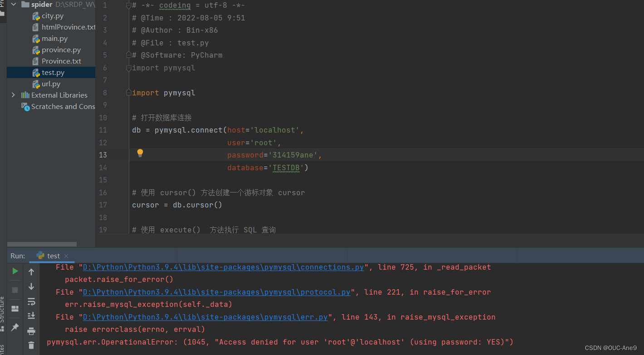644x355 pixels.
Task: Fold the import pymysql statement at line 8
Action: click(129, 93)
